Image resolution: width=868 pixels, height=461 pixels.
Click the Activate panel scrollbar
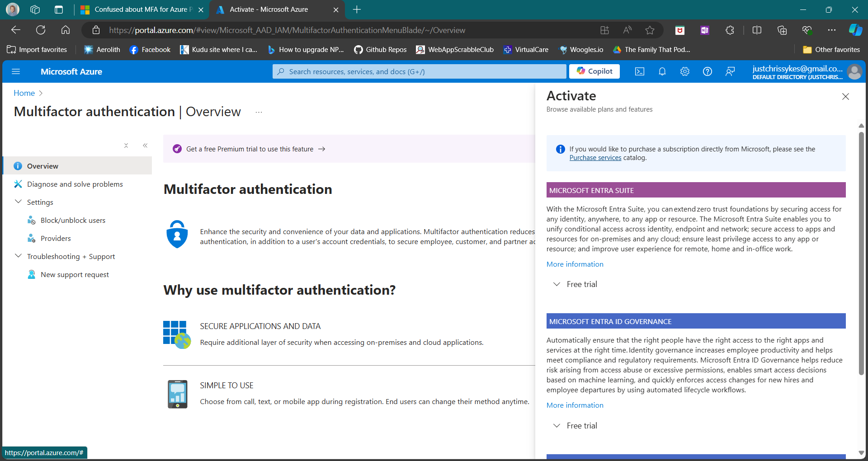coord(861,253)
